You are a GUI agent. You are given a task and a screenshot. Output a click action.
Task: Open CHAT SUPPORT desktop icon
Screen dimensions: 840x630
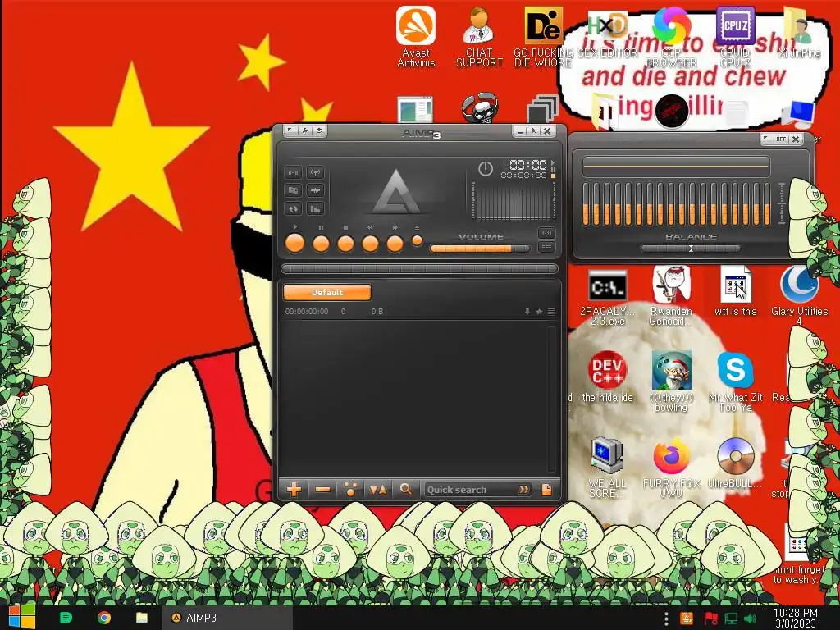point(479,37)
